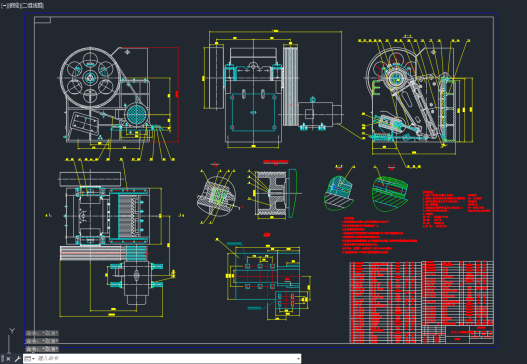Screen dimensions: 527x364
Task: Open the 俯视 view controls menu
Action: (13, 6)
